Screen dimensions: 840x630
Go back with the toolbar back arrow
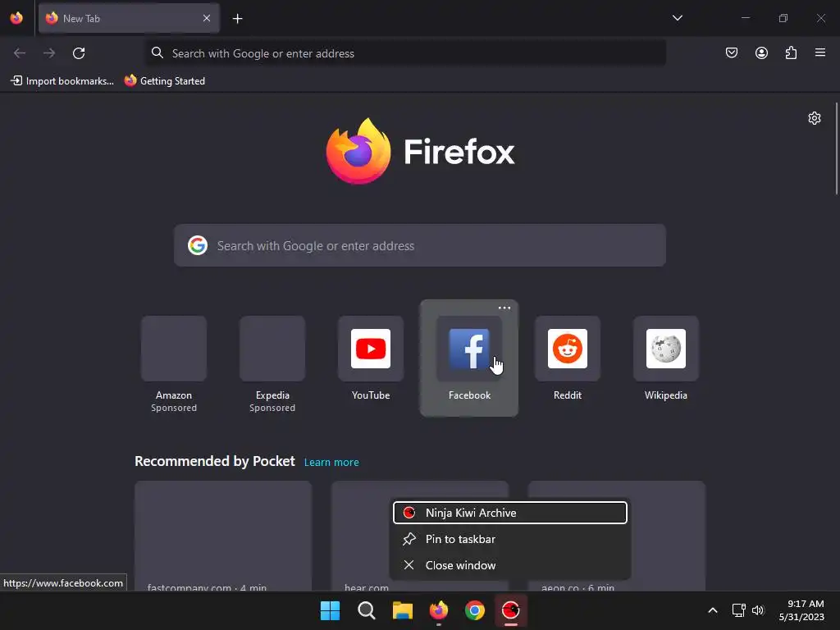(x=20, y=53)
